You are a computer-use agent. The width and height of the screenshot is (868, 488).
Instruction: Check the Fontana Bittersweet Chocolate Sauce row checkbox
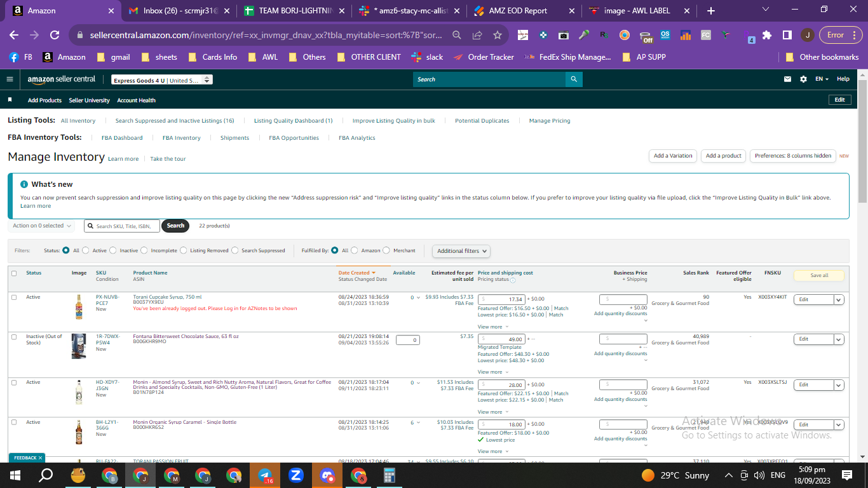14,337
